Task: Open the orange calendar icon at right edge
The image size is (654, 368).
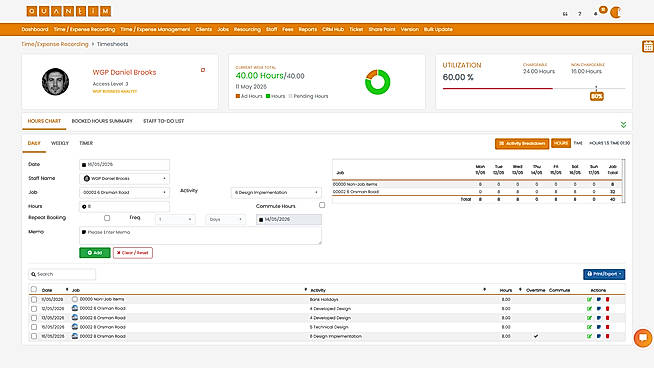Action: tap(648, 46)
